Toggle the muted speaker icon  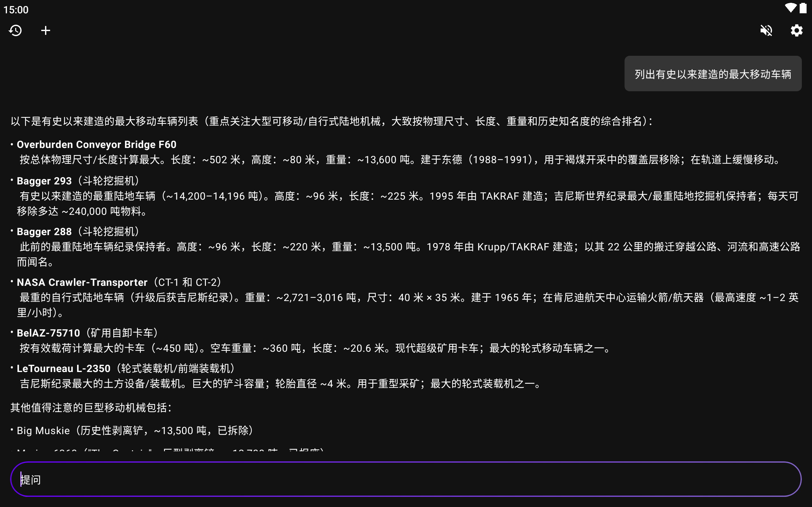pyautogui.click(x=766, y=30)
